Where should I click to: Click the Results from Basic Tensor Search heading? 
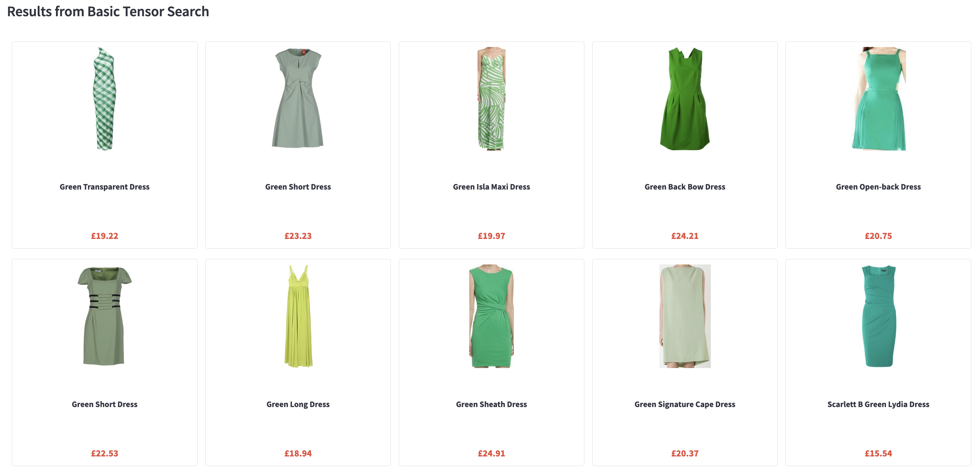tap(108, 11)
